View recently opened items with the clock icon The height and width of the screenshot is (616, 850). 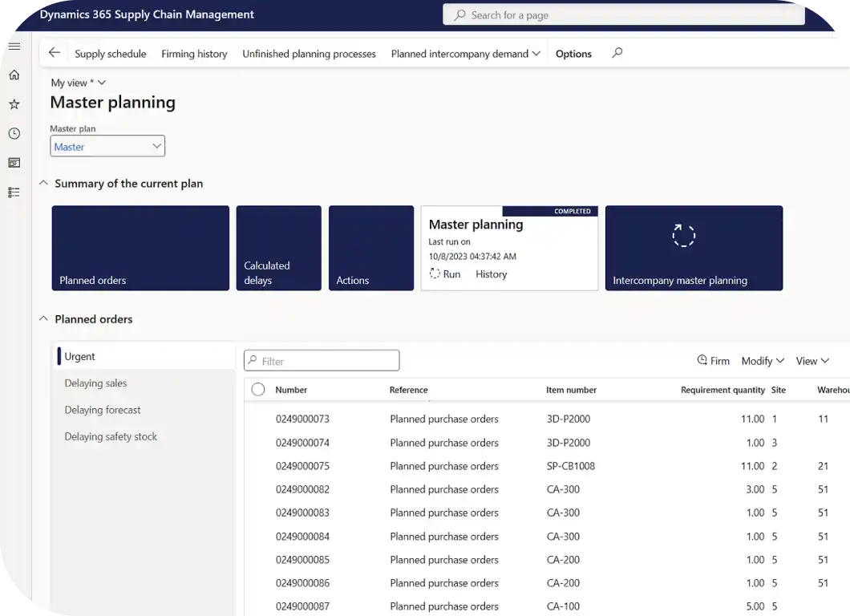point(14,133)
